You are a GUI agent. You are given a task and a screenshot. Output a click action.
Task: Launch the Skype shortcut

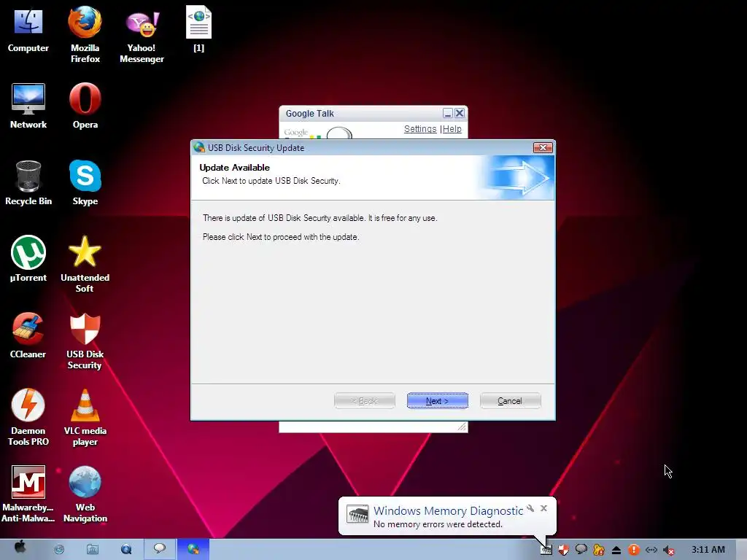[x=85, y=183]
